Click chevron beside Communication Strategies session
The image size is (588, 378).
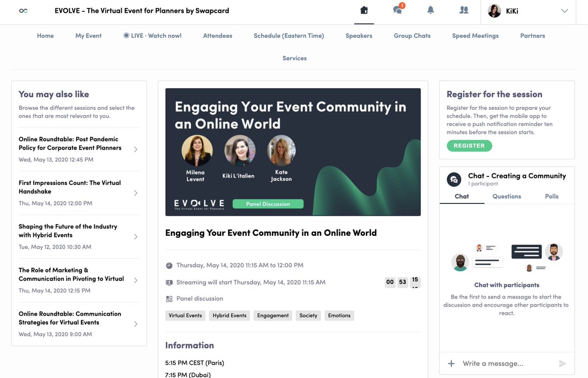pos(136,324)
